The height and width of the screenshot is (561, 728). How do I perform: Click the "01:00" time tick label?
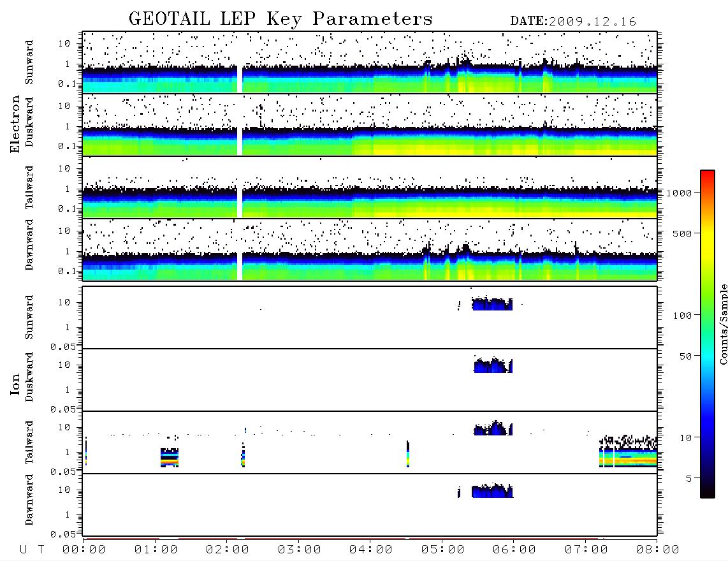point(156,550)
